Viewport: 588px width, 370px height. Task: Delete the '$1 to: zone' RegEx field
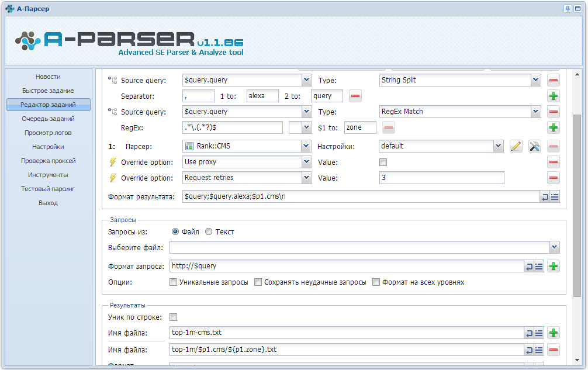point(389,127)
